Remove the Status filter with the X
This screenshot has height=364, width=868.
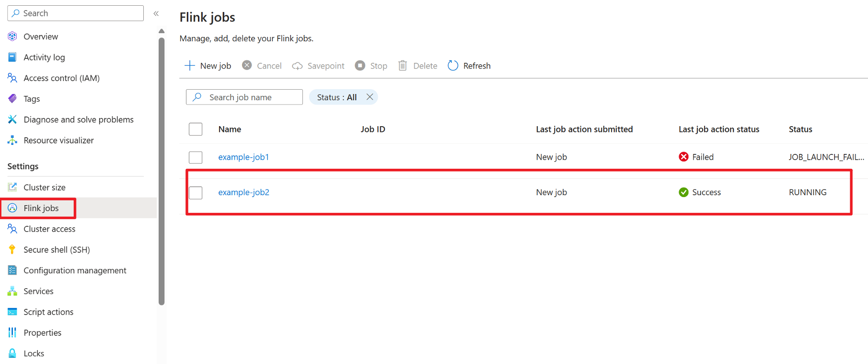pos(370,97)
